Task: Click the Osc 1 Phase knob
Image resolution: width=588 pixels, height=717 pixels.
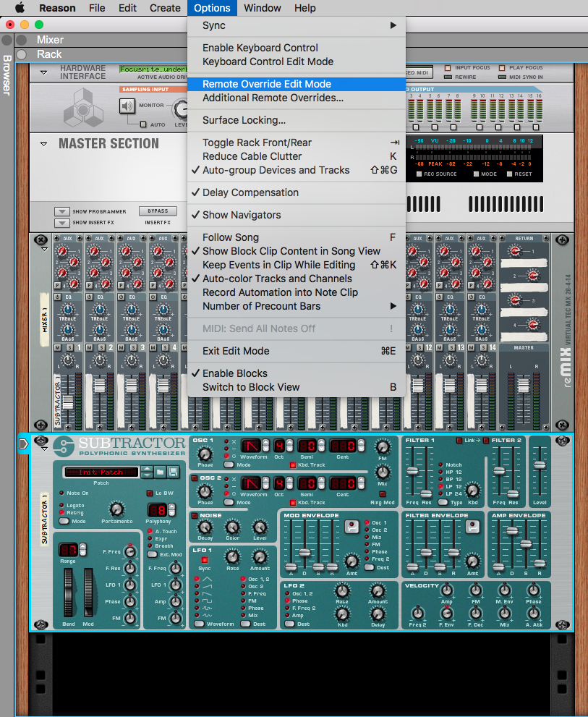Action: click(205, 454)
